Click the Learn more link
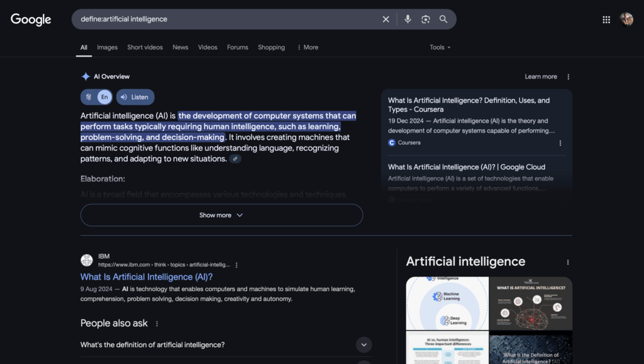The image size is (644, 364). [540, 77]
